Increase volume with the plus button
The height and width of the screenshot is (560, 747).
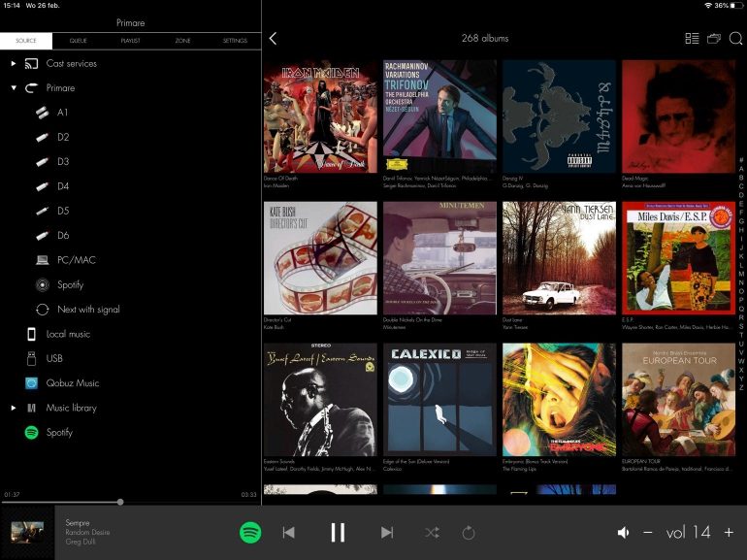point(729,532)
